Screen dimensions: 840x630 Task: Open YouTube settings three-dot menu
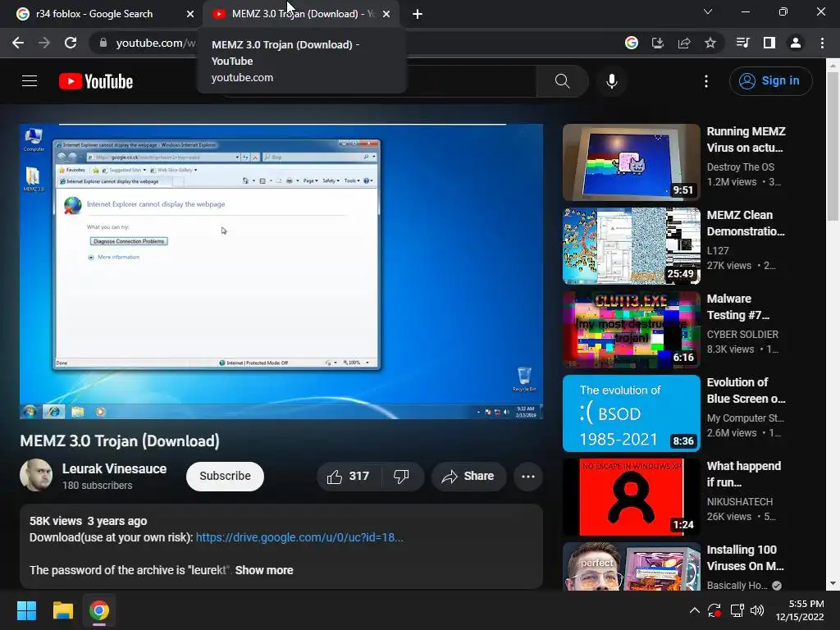pos(706,81)
